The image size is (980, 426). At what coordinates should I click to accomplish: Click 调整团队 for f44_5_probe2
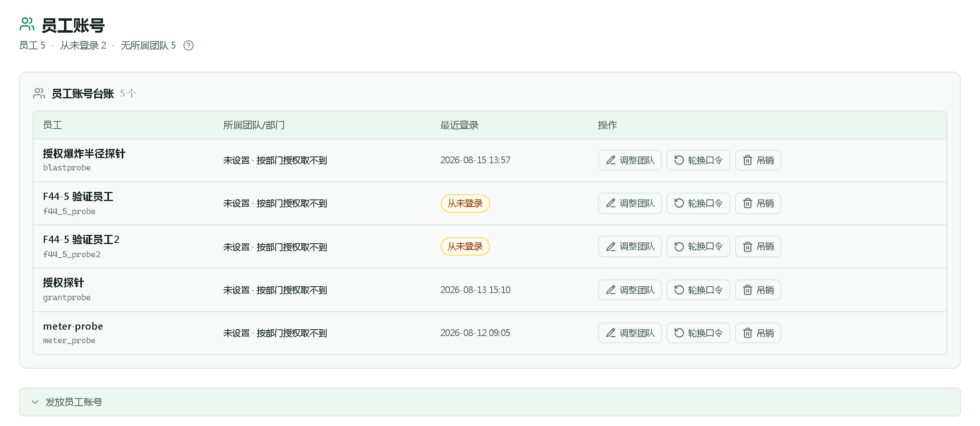(630, 246)
